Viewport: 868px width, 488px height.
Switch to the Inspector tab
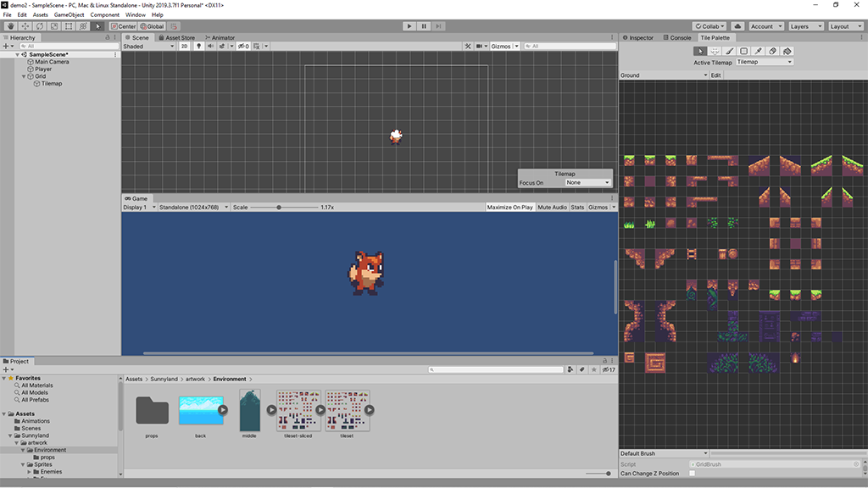(x=640, y=38)
